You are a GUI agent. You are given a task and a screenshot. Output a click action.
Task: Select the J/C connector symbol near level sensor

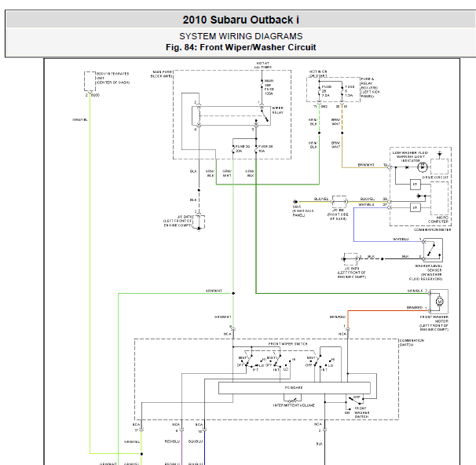click(350, 259)
